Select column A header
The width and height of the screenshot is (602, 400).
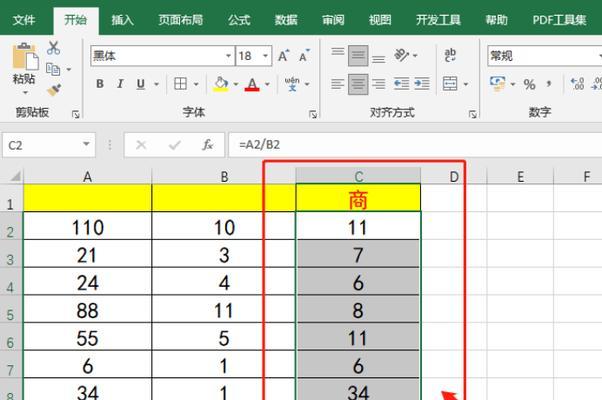(88, 177)
